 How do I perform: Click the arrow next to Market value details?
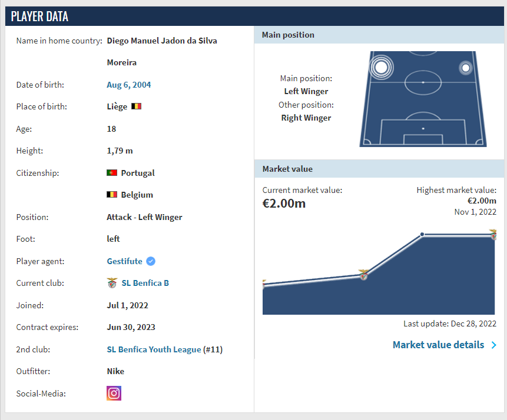[x=494, y=345]
